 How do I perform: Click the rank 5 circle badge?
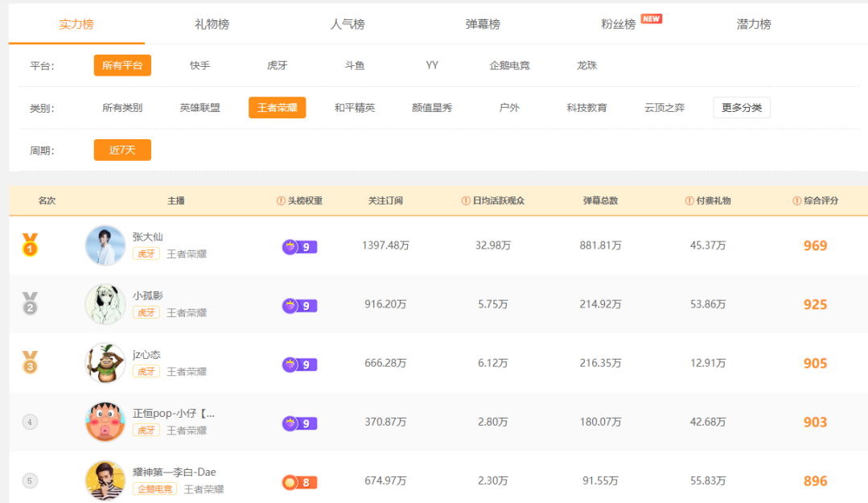(30, 480)
